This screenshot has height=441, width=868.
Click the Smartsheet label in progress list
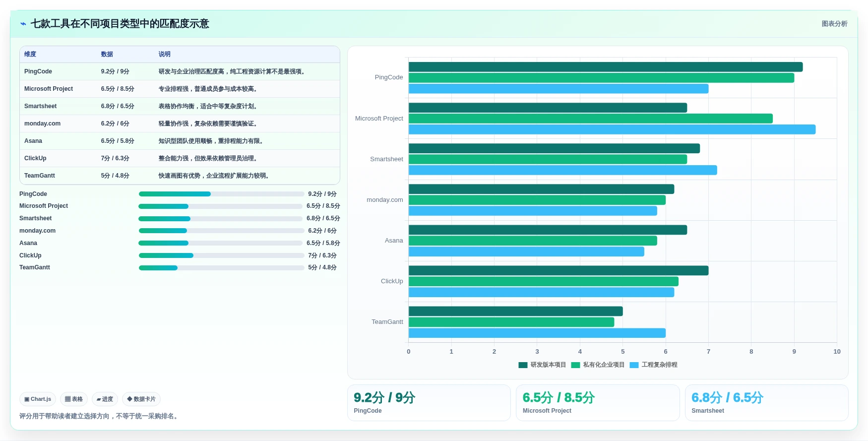pos(35,218)
